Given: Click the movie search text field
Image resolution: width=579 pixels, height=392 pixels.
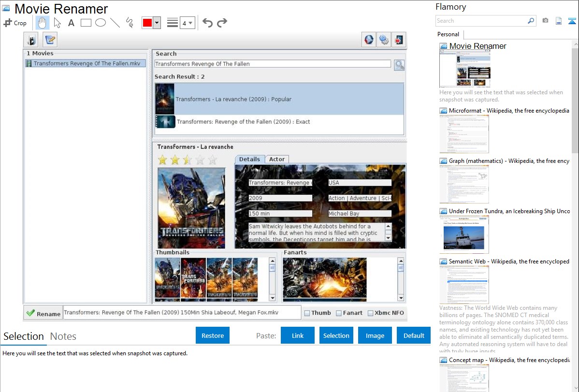Looking at the screenshot, I should [x=273, y=64].
